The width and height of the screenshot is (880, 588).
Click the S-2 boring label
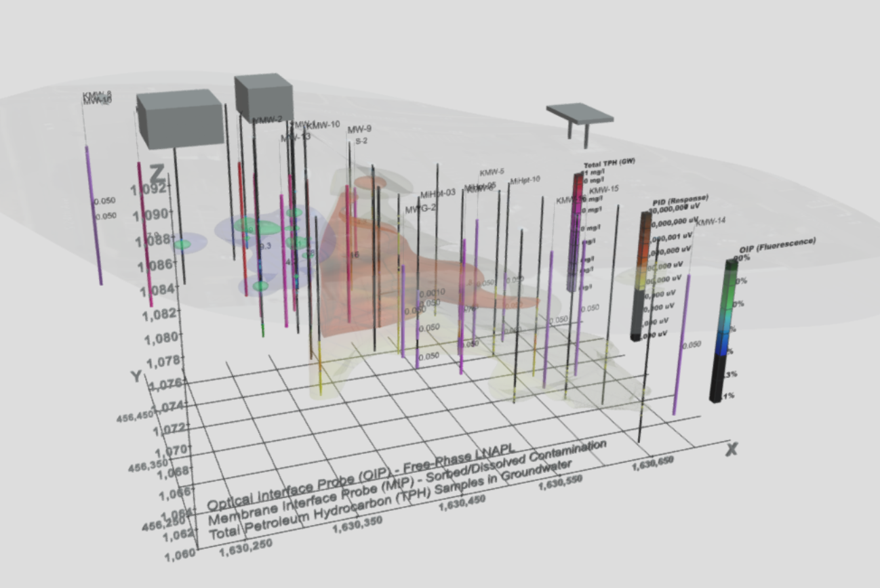(361, 141)
